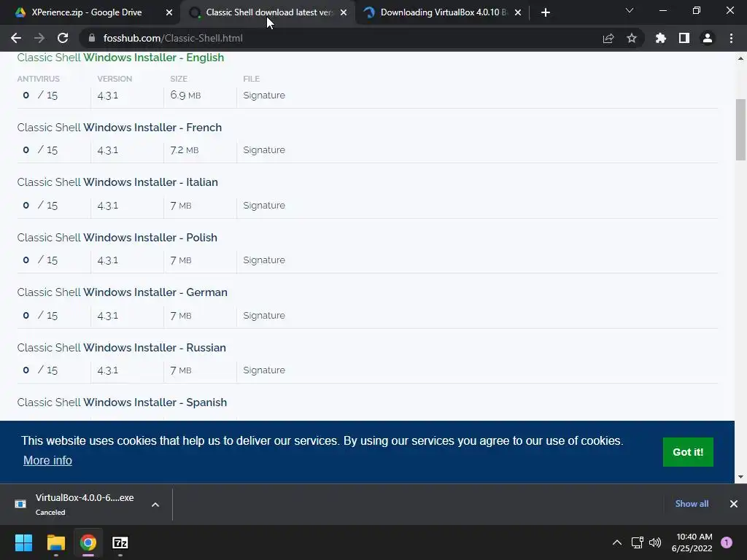Open Signature for English installer

pos(264,96)
